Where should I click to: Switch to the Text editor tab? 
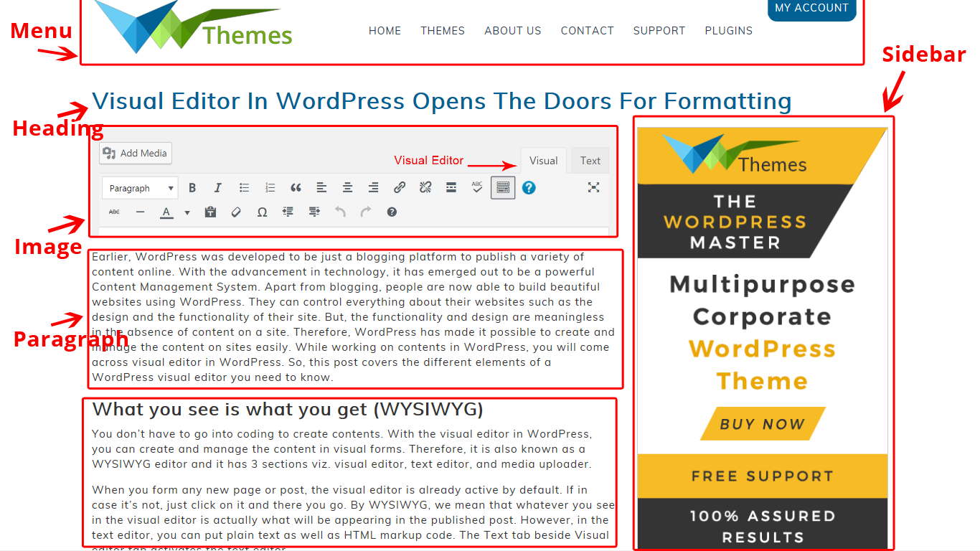(x=590, y=161)
